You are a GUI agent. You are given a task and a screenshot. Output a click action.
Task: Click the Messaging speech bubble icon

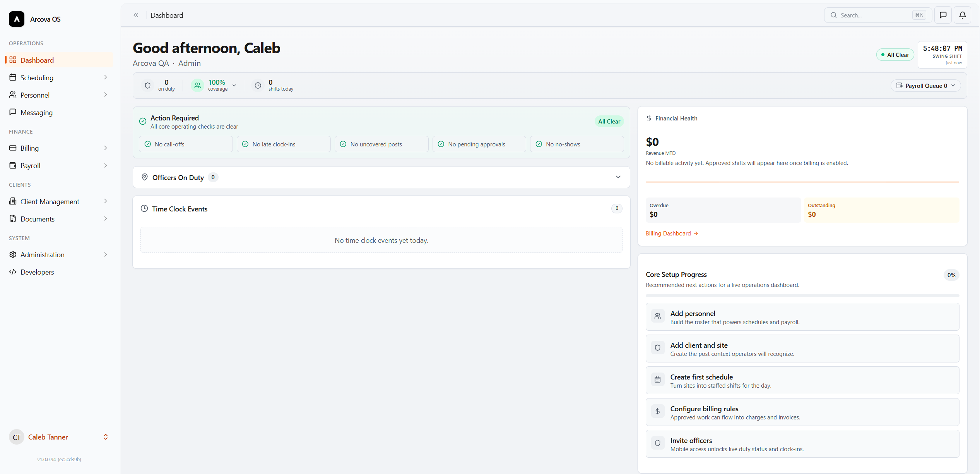(13, 112)
